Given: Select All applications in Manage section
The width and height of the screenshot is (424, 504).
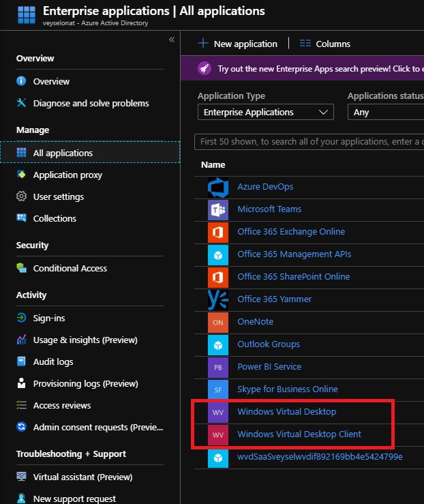Looking at the screenshot, I should [x=90, y=152].
